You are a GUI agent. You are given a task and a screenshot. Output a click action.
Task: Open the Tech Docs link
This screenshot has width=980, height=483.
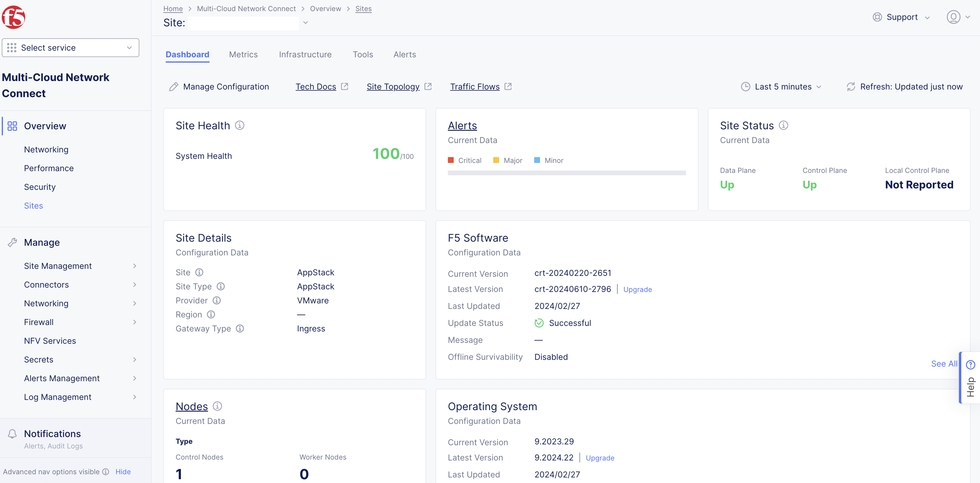coord(316,87)
